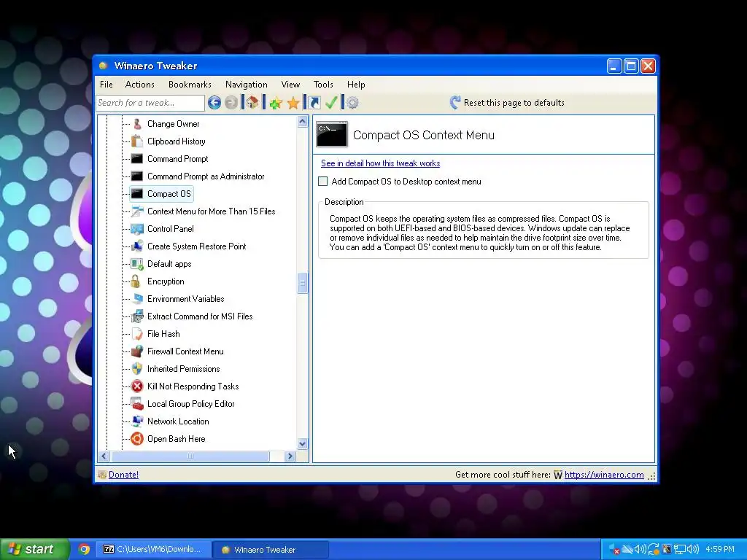Click the large Compact OS console icon in header
Viewport: 747px width, 560px height.
(x=332, y=135)
